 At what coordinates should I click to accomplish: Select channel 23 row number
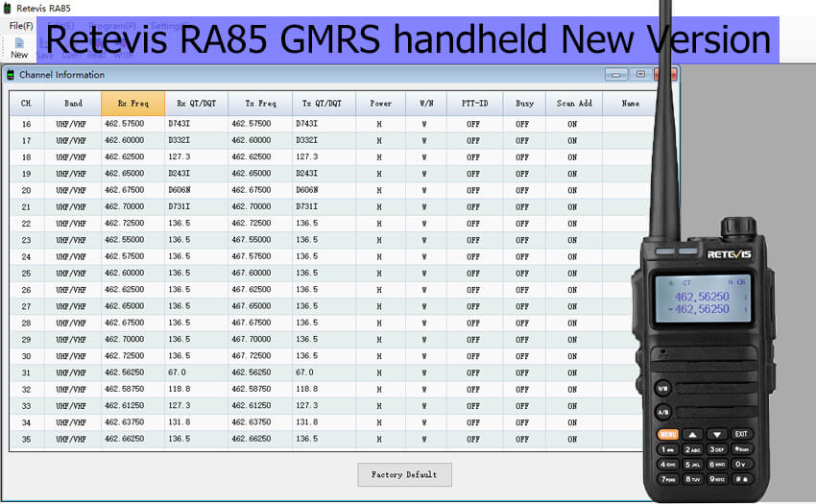27,240
